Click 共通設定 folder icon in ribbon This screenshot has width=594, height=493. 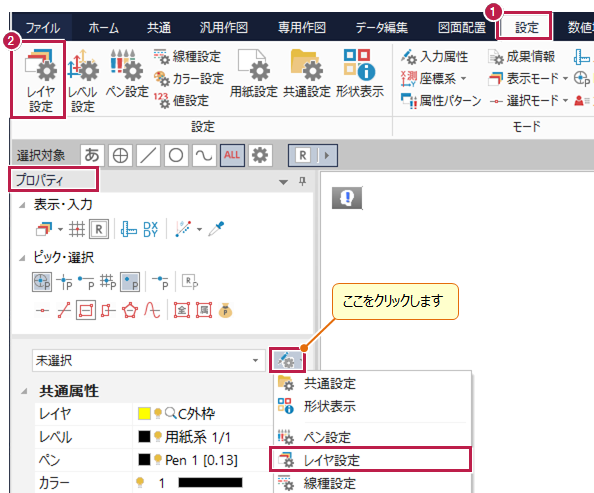pos(307,74)
